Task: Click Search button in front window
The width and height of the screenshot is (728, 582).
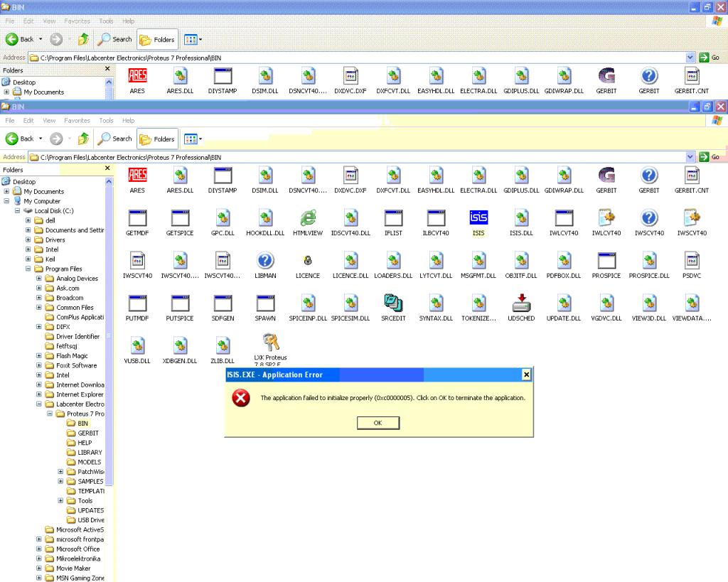Action: point(114,139)
